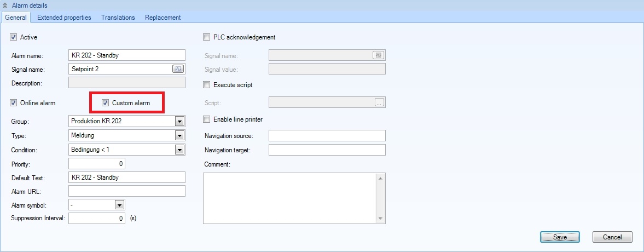Tick the Enable line printer checkbox
This screenshot has width=644, height=252.
click(x=206, y=119)
